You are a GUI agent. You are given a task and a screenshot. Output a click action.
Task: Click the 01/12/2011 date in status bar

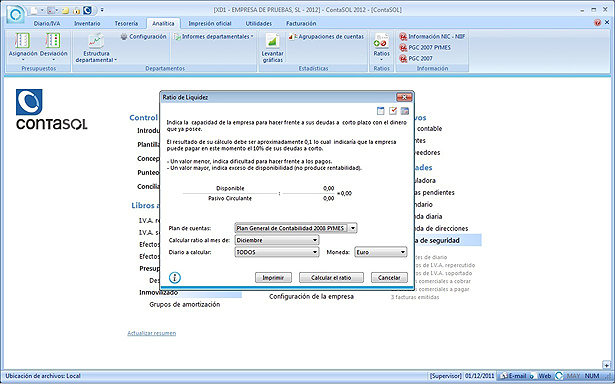coord(480,376)
